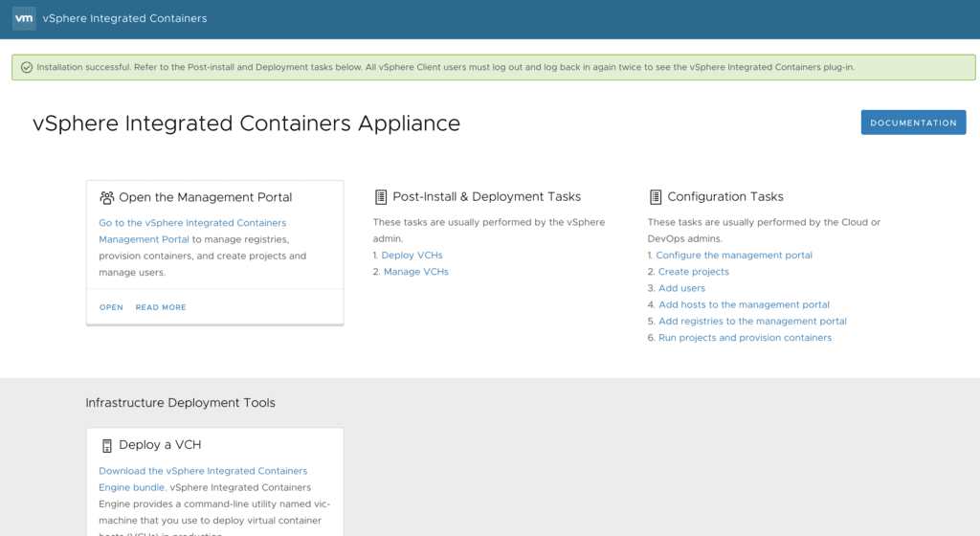This screenshot has height=536, width=980.
Task: Click READ MORE in Management Portal card
Action: [x=161, y=307]
